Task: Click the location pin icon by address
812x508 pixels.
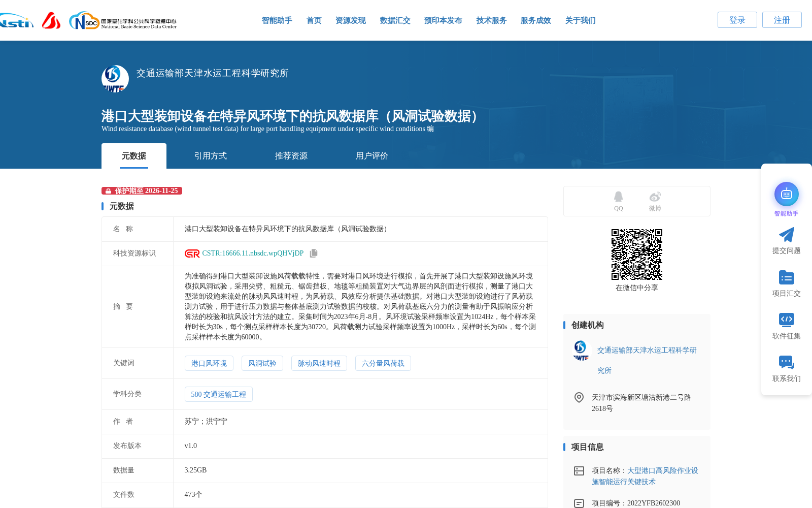Action: [x=579, y=397]
